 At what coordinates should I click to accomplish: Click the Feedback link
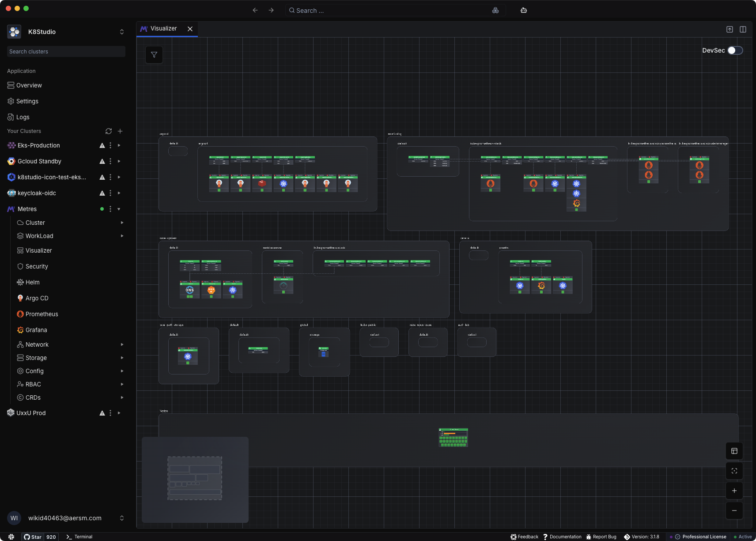(x=525, y=537)
